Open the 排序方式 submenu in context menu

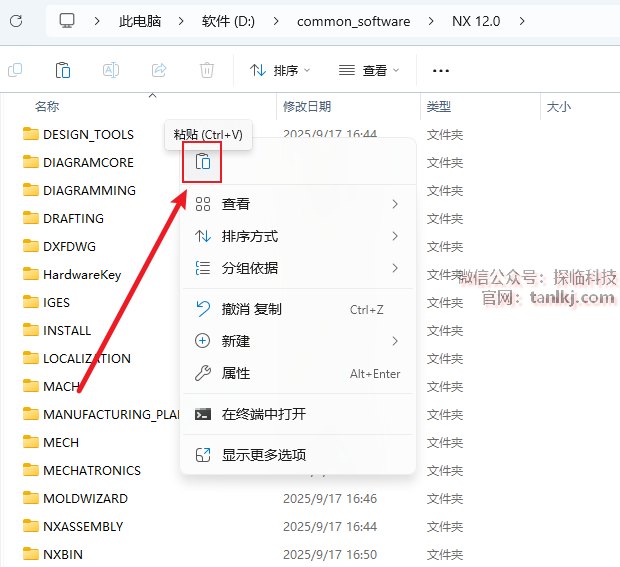click(297, 236)
